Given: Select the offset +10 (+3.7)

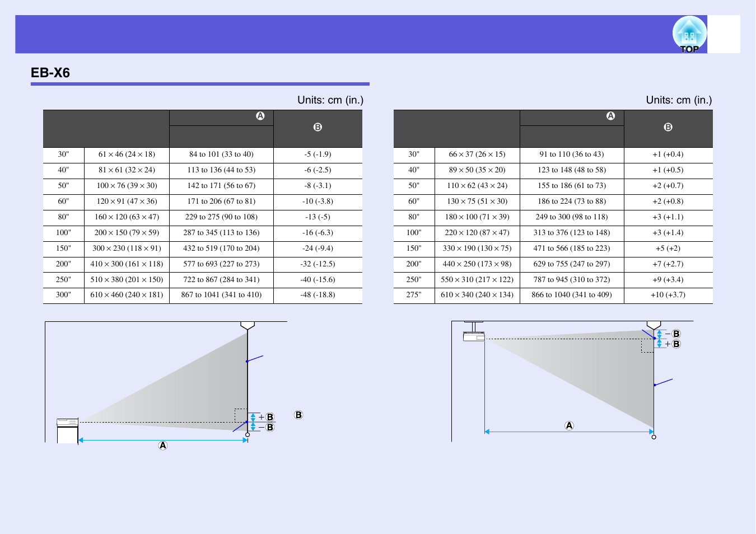Looking at the screenshot, I should click(x=668, y=295).
